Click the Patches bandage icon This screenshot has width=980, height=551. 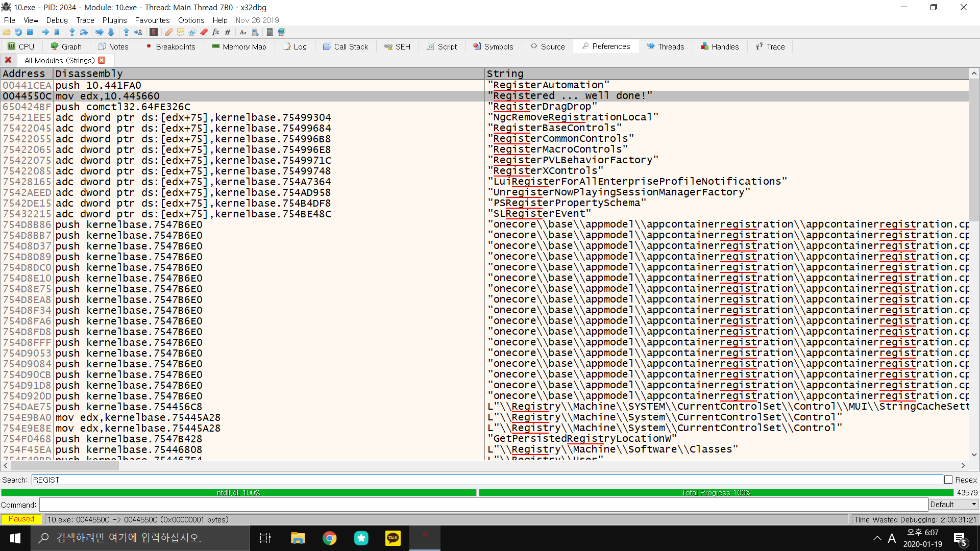[x=169, y=32]
